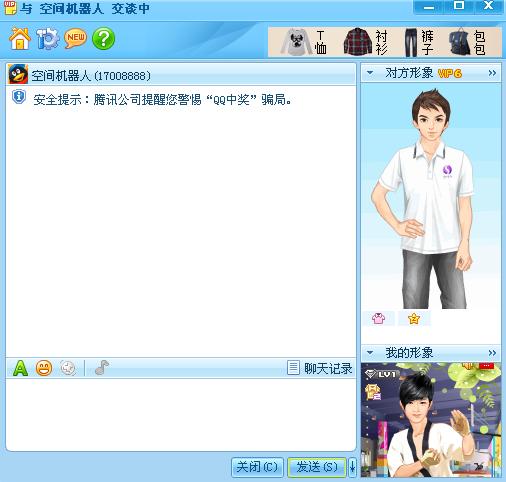
Task: Click the 关闭(C) button
Action: pyautogui.click(x=257, y=467)
